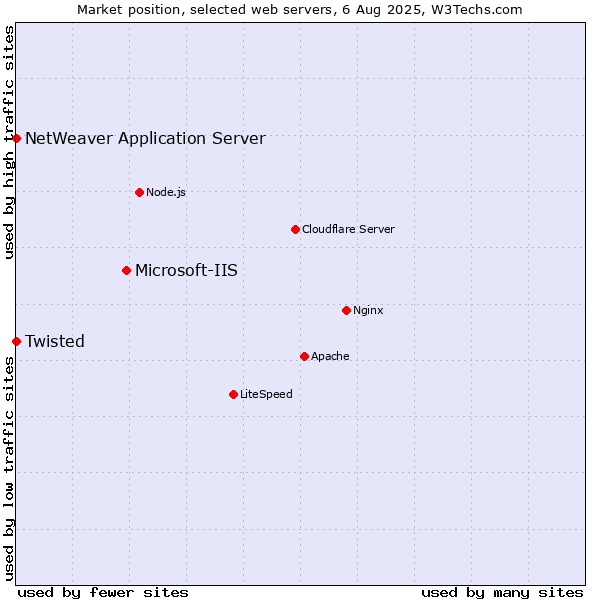Select the 'Apache' label
The width and height of the screenshot is (600, 600).
pos(330,357)
